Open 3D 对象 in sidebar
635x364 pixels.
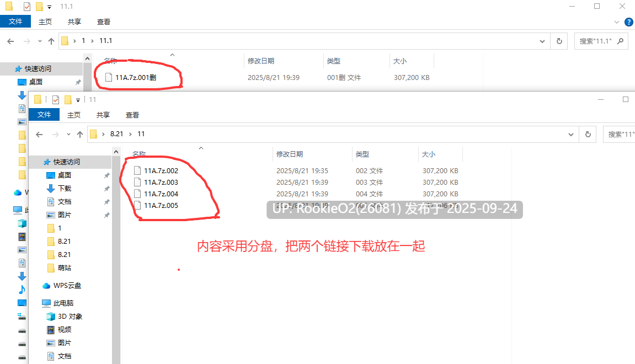pos(70,317)
